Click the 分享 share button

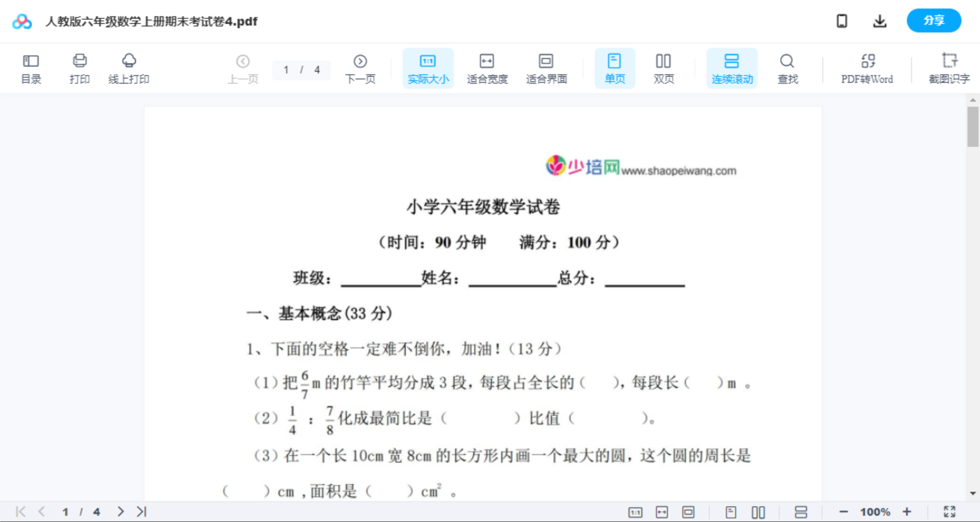933,20
